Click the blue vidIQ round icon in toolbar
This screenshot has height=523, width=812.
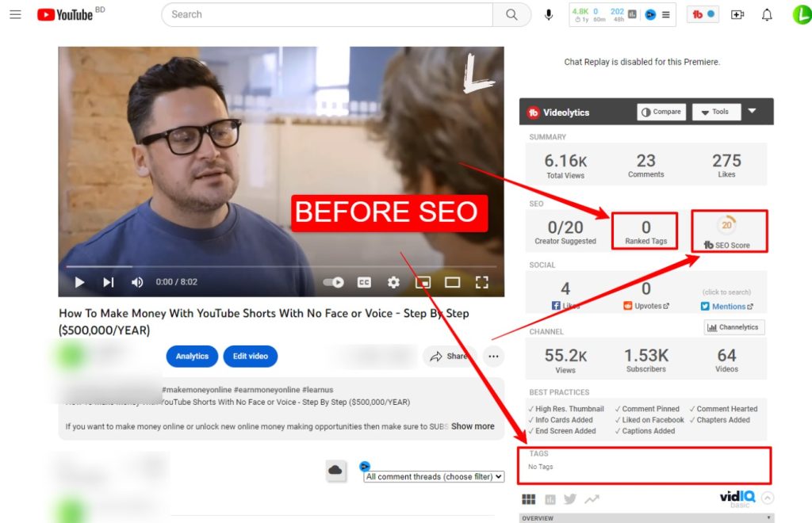click(x=650, y=14)
